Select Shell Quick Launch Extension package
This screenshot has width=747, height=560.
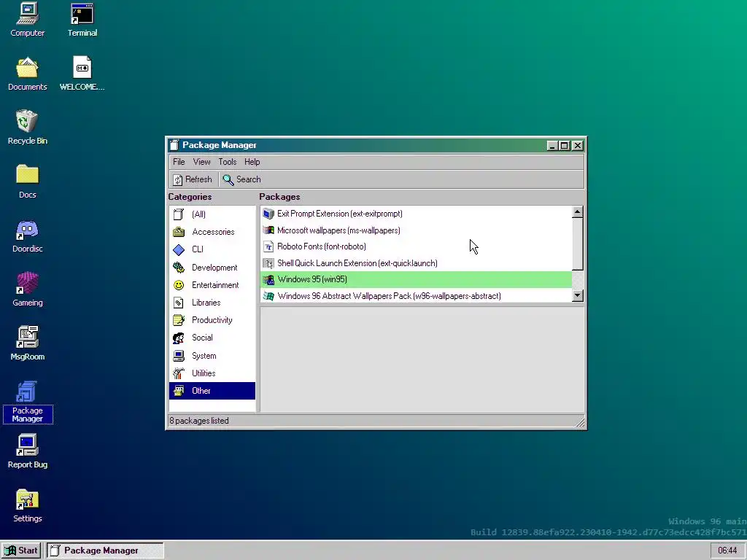click(416, 263)
